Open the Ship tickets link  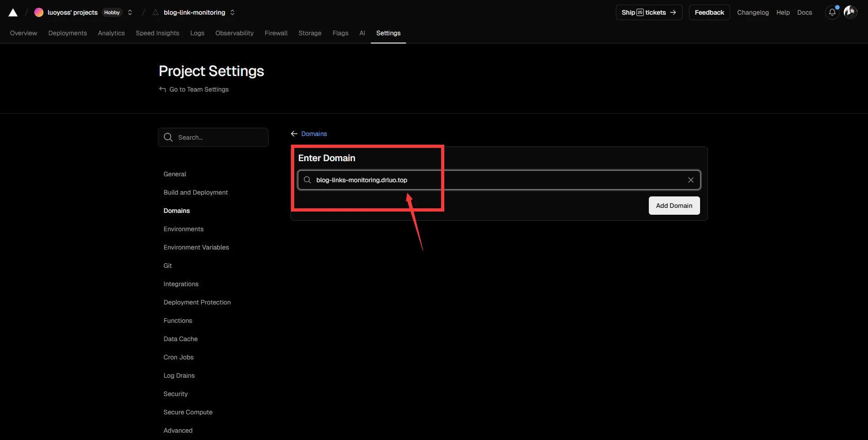[648, 12]
